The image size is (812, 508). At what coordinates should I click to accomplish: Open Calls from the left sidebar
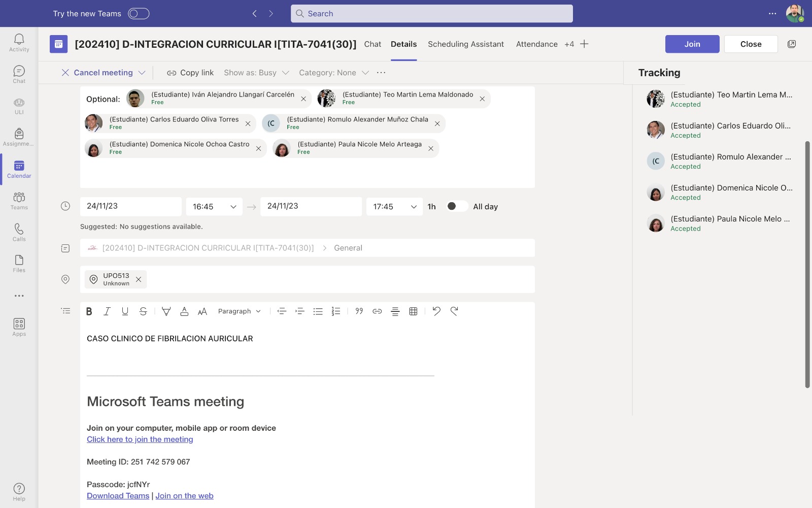[19, 232]
